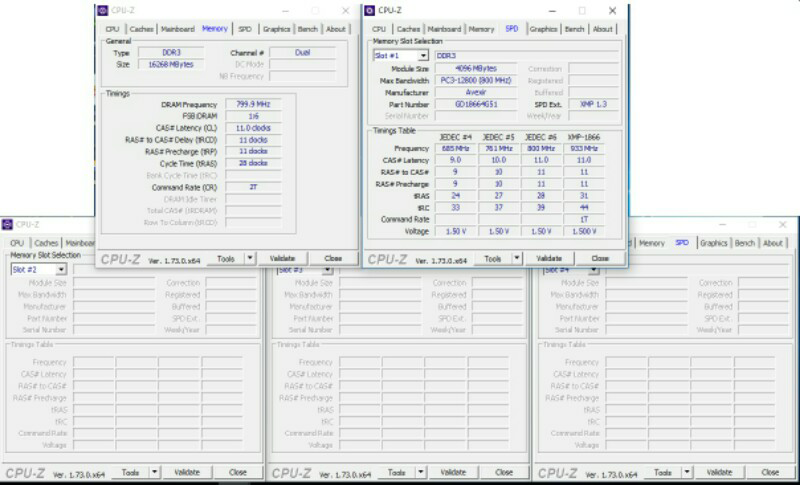This screenshot has height=485, width=800.
Task: Open Graphics tab in the Memory window
Action: point(277,29)
